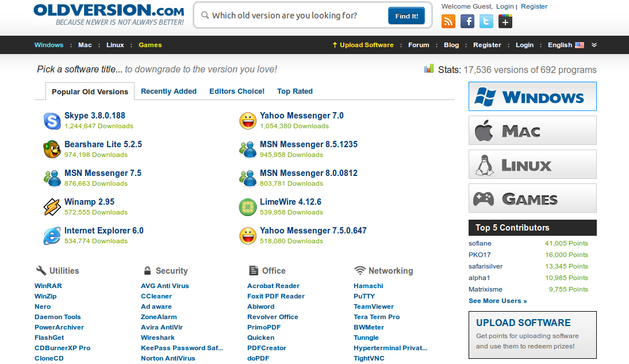
Task: Click the Google plus share icon
Action: (505, 21)
